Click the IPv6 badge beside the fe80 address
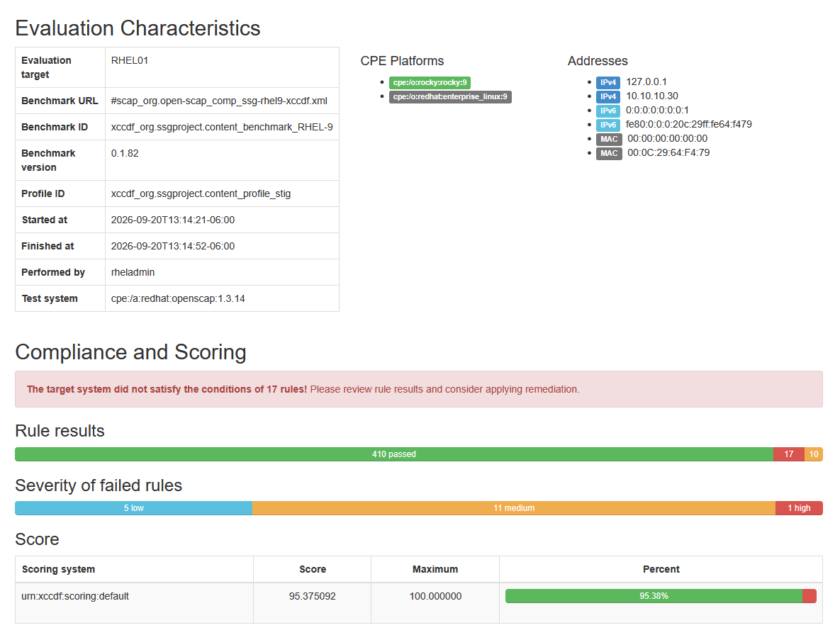This screenshot has height=635, width=840. point(608,125)
